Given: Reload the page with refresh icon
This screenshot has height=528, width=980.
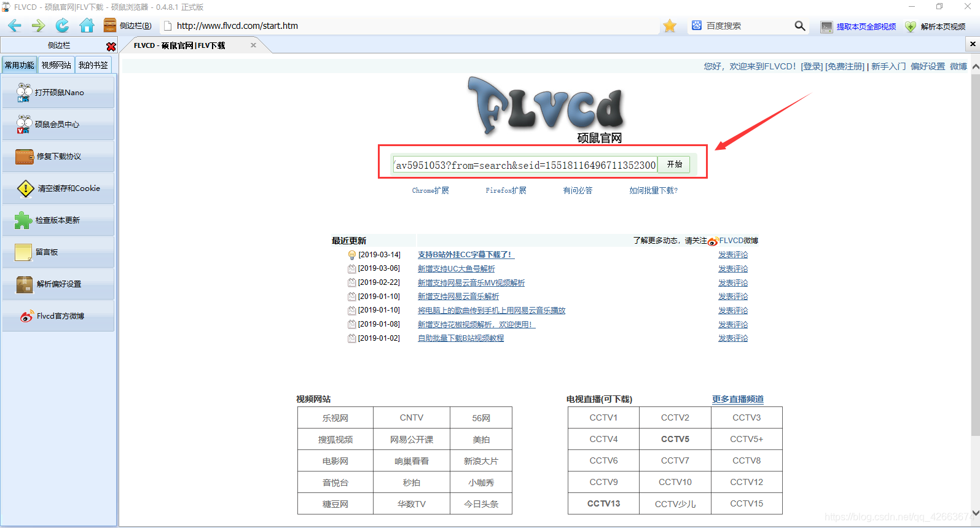Looking at the screenshot, I should coord(62,26).
